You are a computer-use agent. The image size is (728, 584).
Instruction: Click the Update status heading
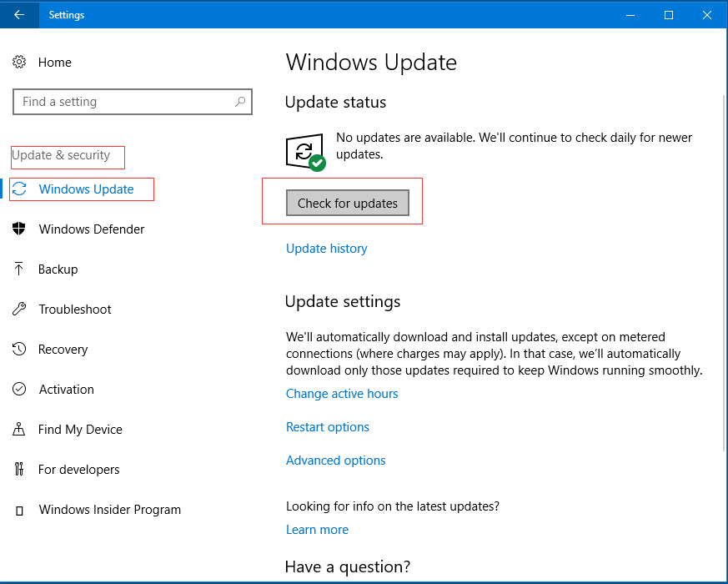336,103
